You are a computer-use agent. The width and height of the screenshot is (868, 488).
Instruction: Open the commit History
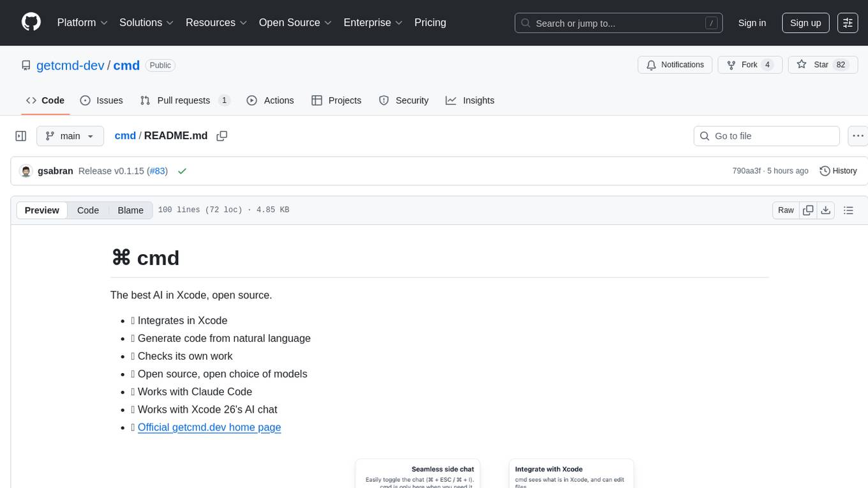[x=838, y=171]
